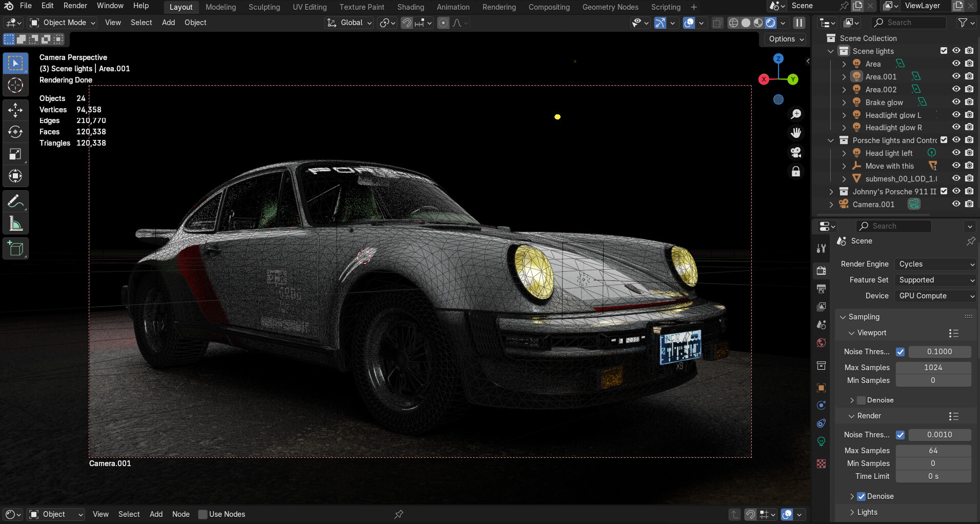Activate the Move tool
Screen dimensions: 980x524
click(x=15, y=110)
